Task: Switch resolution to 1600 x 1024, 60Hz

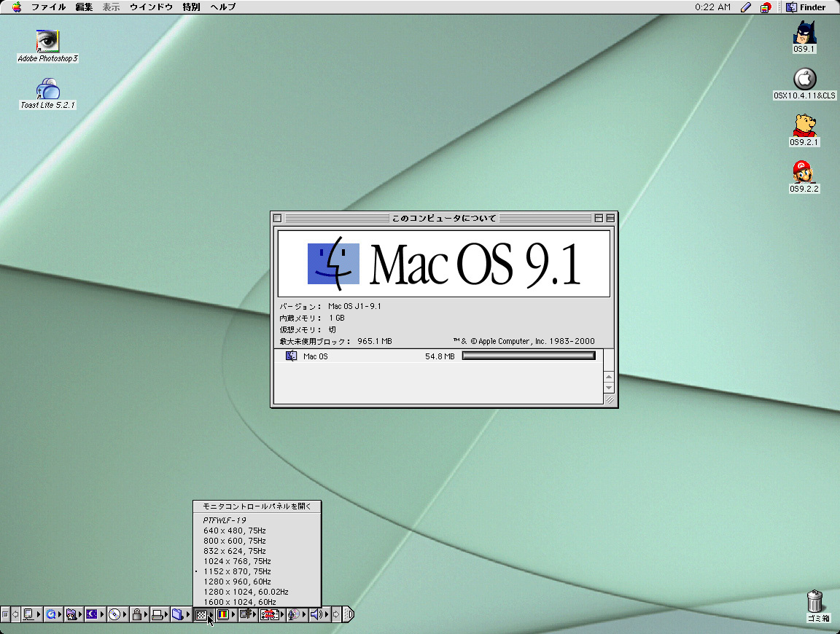Action: 239,602
